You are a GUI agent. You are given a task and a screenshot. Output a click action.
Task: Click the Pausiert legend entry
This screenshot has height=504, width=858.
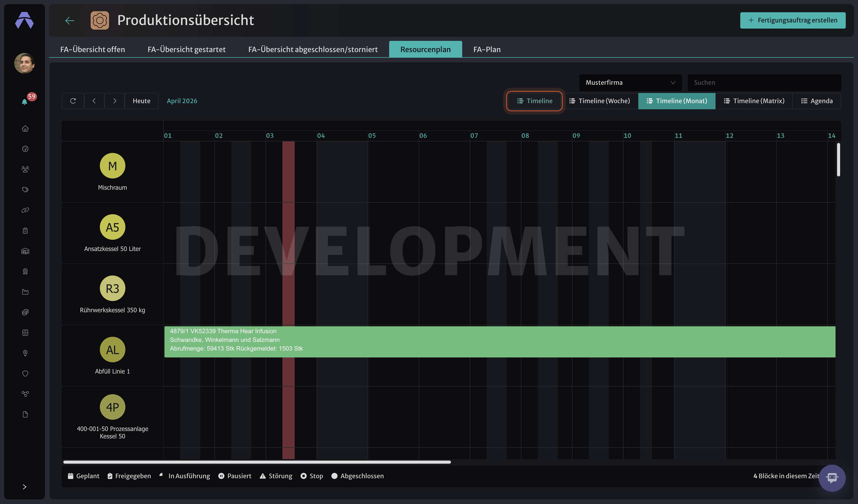click(x=235, y=476)
